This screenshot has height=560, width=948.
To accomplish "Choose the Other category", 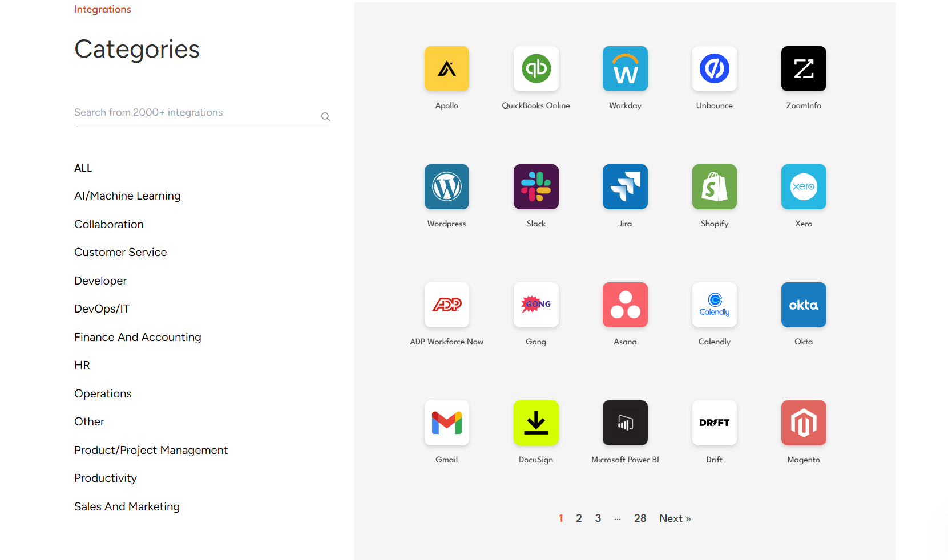I will click(89, 421).
